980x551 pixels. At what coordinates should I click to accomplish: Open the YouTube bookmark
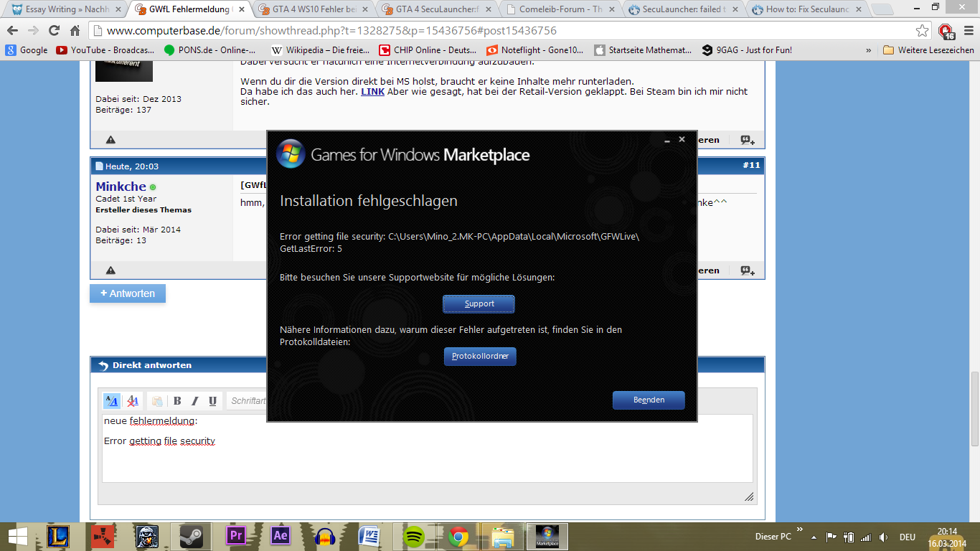[105, 50]
